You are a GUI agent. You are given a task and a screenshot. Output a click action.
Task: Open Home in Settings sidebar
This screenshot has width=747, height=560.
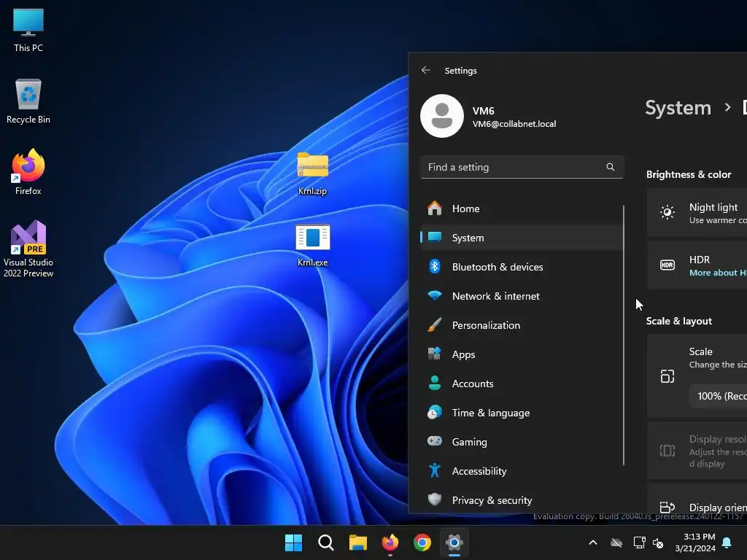coord(522,209)
